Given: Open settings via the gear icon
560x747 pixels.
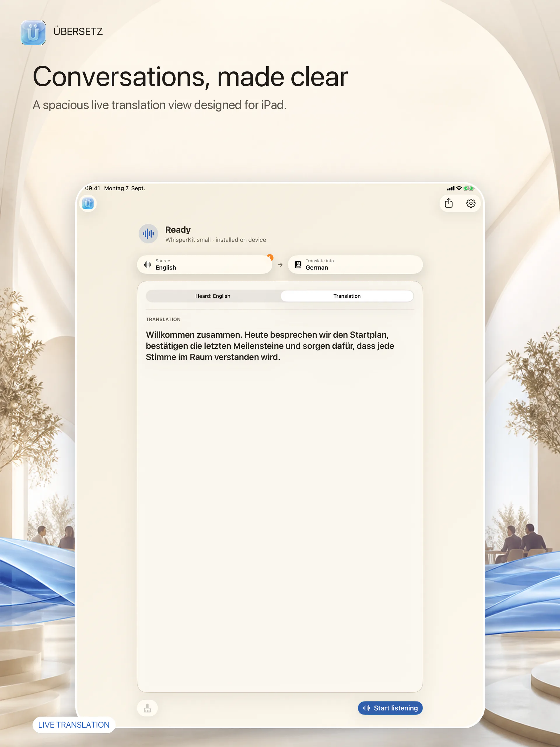Looking at the screenshot, I should pyautogui.click(x=471, y=203).
